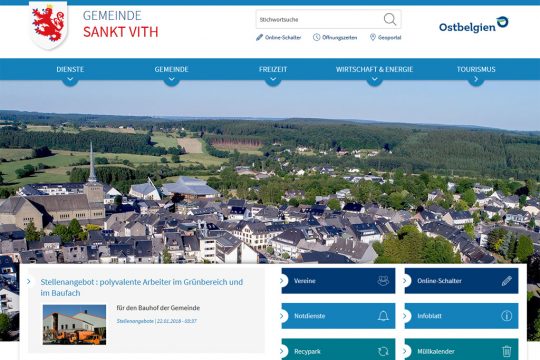Click the arrow left of Stellenangebot headline
Screen dimensions: 540x360
tap(29, 281)
